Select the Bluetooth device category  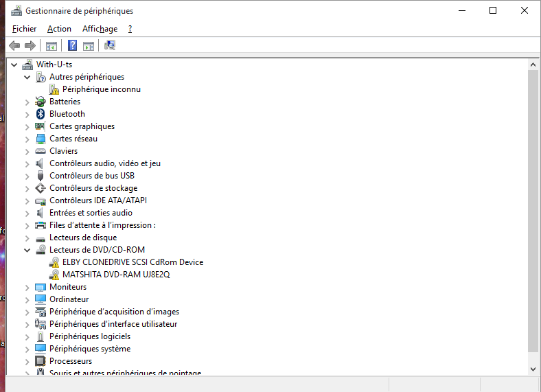pos(67,114)
